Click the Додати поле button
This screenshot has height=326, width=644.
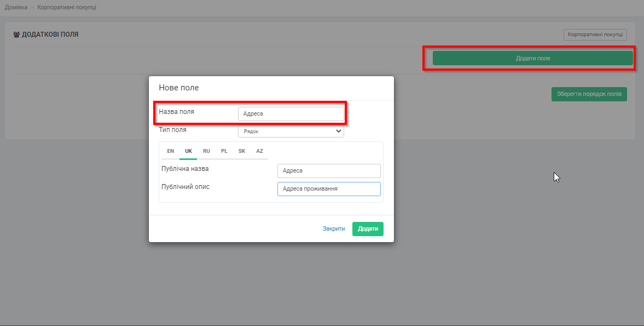tap(532, 58)
